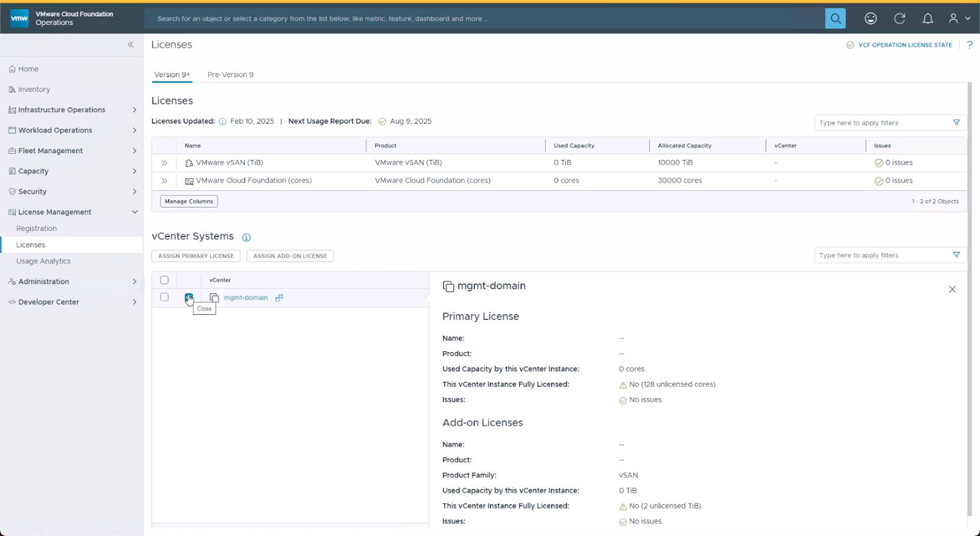The image size is (980, 536).
Task: Click the Product column header
Action: (x=385, y=146)
